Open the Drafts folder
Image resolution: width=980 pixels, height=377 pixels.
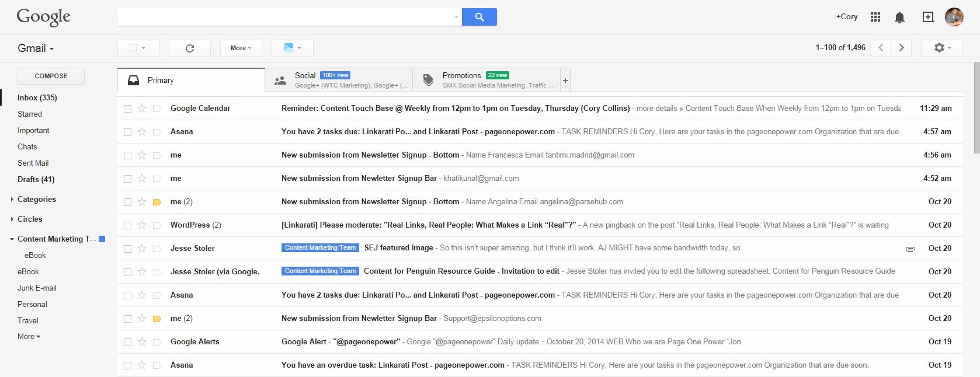click(x=36, y=179)
